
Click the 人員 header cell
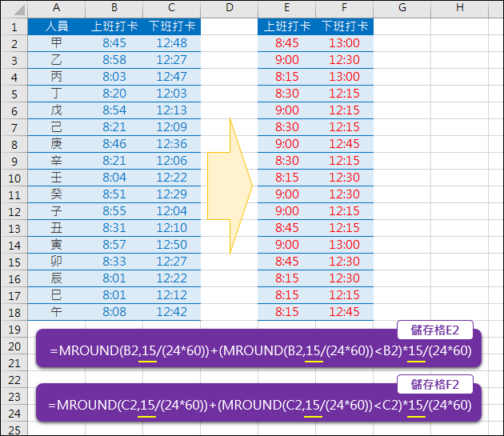coord(57,26)
